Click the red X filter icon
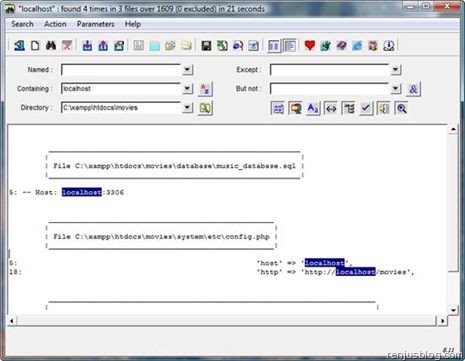 [x=67, y=45]
